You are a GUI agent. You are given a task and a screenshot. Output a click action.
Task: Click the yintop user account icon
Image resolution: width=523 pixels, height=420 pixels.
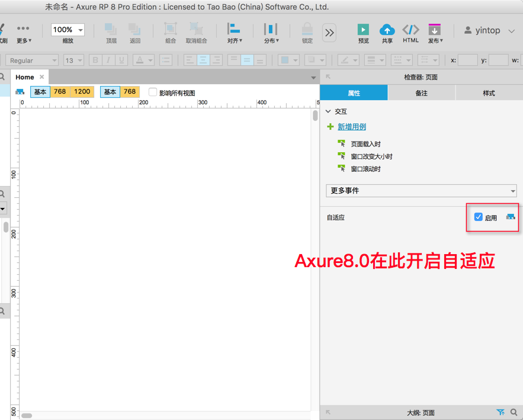[468, 30]
